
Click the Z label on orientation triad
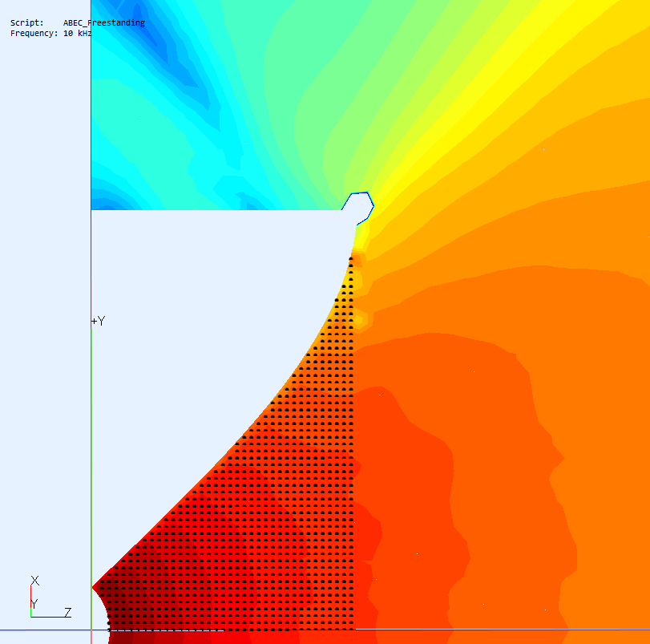pos(68,612)
